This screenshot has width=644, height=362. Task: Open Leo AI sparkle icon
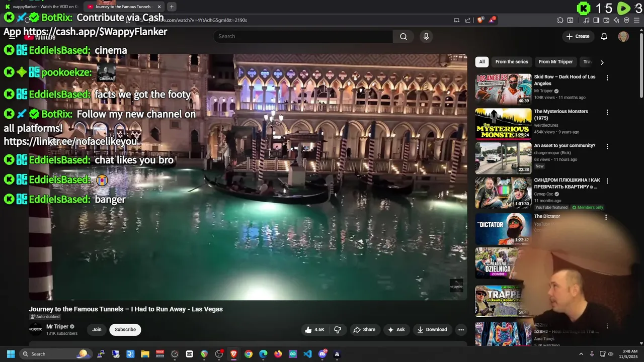tap(616, 20)
